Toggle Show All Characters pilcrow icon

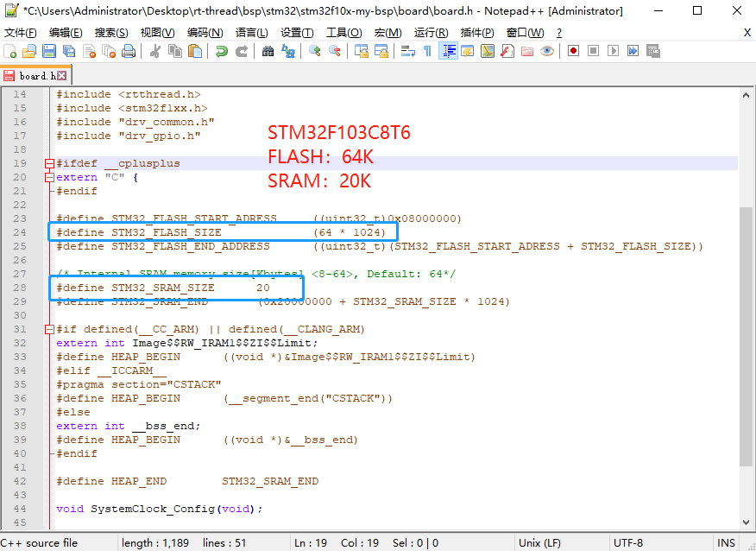coord(428,51)
